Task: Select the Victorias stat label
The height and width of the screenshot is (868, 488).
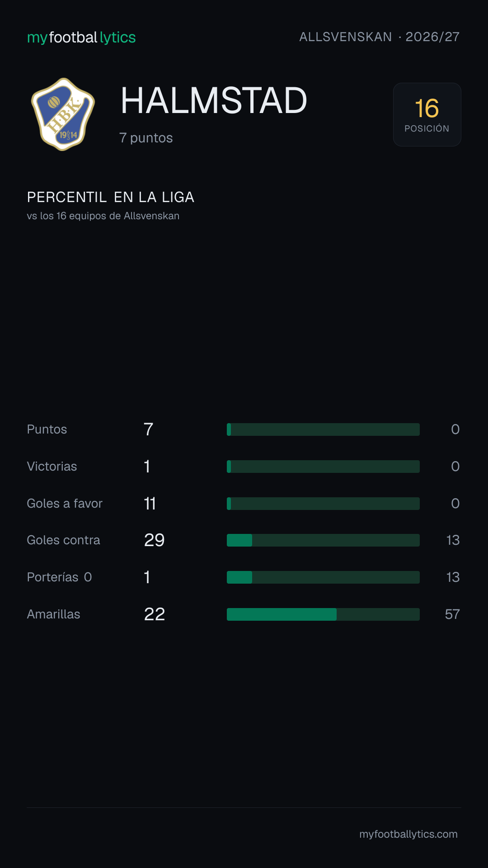Action: [52, 467]
